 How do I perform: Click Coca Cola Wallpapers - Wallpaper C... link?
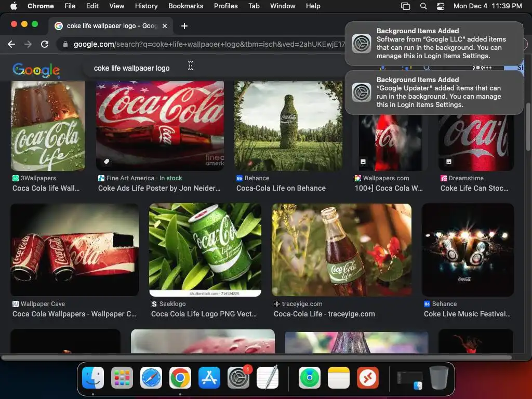pyautogui.click(x=74, y=314)
